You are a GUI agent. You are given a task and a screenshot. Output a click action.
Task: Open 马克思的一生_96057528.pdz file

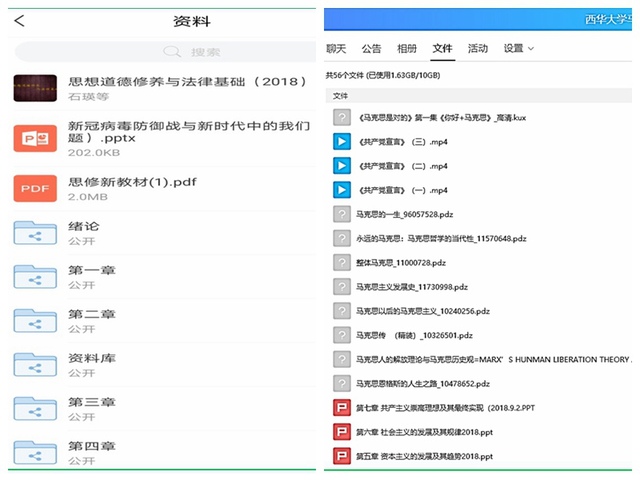point(405,214)
